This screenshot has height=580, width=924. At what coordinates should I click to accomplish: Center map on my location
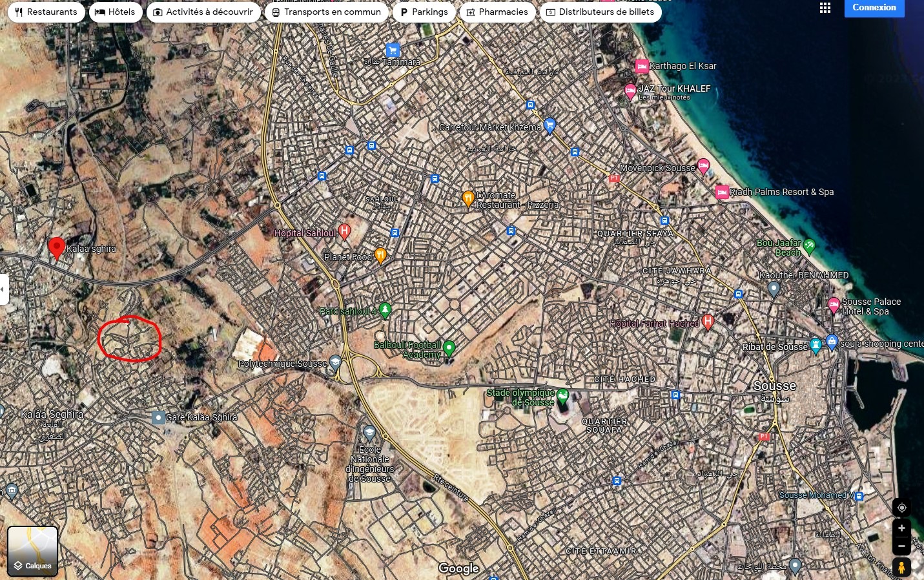point(901,508)
